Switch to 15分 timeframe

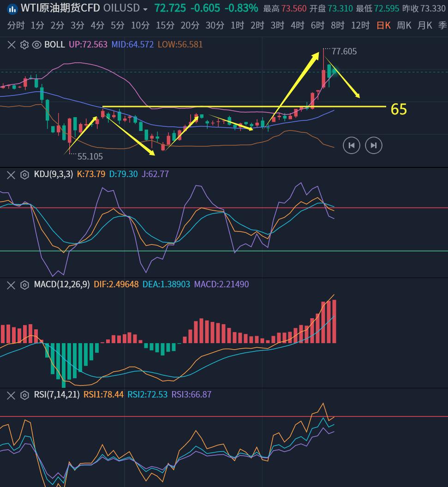point(165,25)
